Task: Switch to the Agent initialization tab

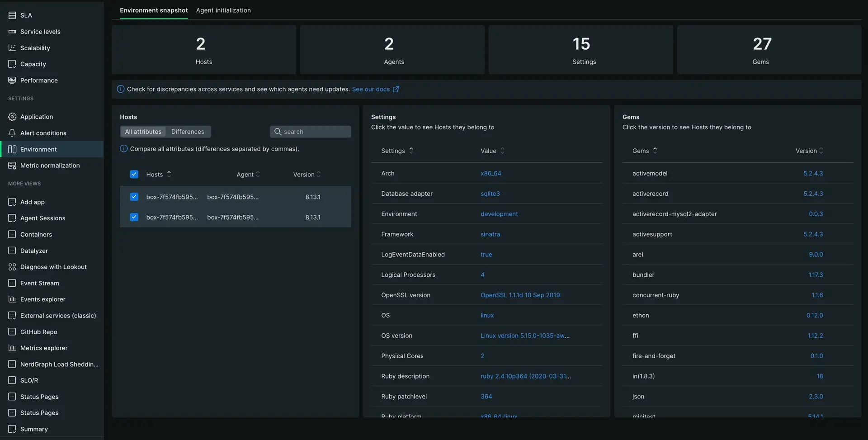Action: (223, 10)
